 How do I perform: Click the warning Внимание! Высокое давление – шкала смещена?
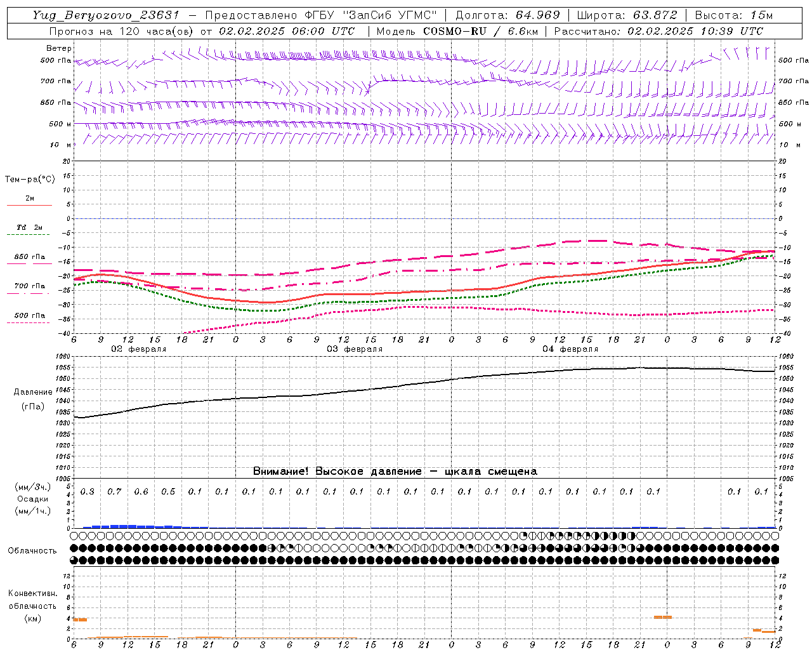pyautogui.click(x=395, y=472)
